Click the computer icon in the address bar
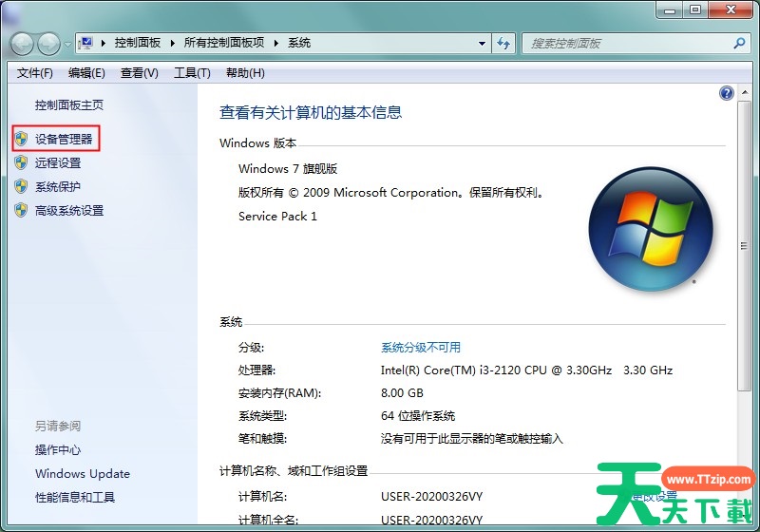Image resolution: width=760 pixels, height=532 pixels. (86, 43)
